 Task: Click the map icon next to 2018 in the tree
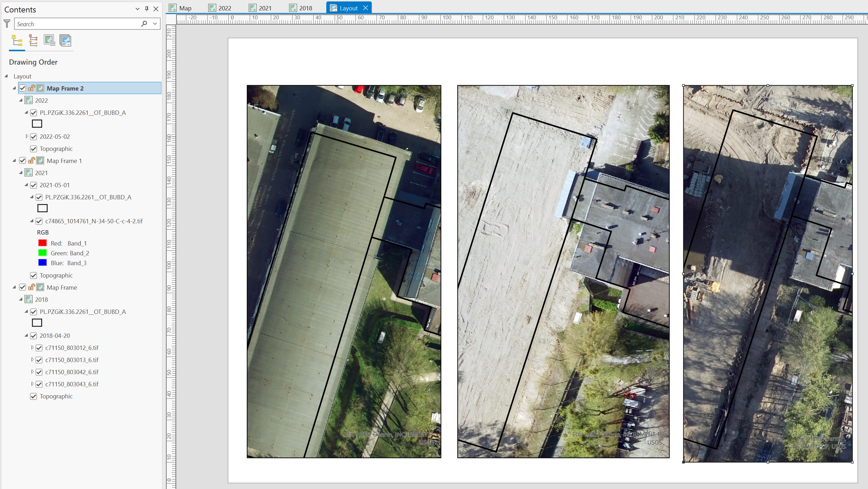point(29,299)
